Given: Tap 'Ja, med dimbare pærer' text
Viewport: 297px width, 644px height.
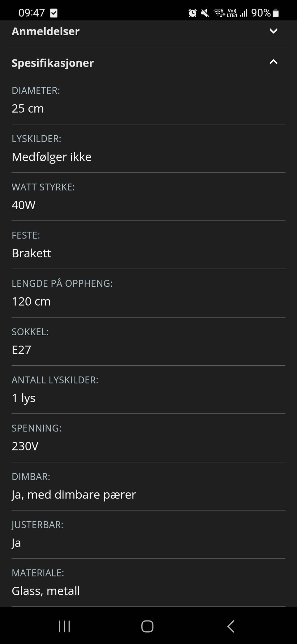Looking at the screenshot, I should click(x=74, y=494).
